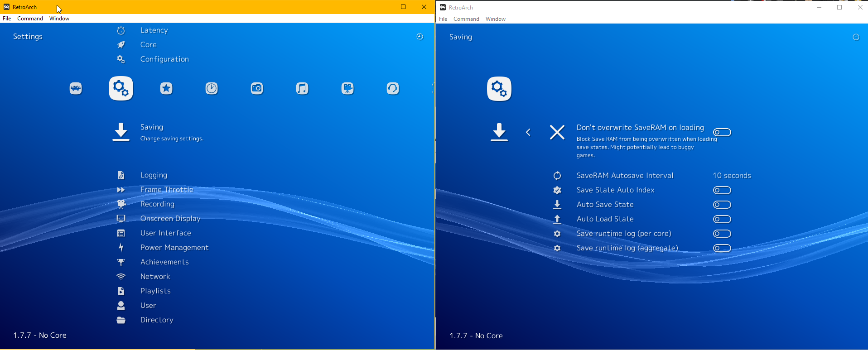Select the Favorites star icon
The height and width of the screenshot is (350, 868).
pos(166,88)
